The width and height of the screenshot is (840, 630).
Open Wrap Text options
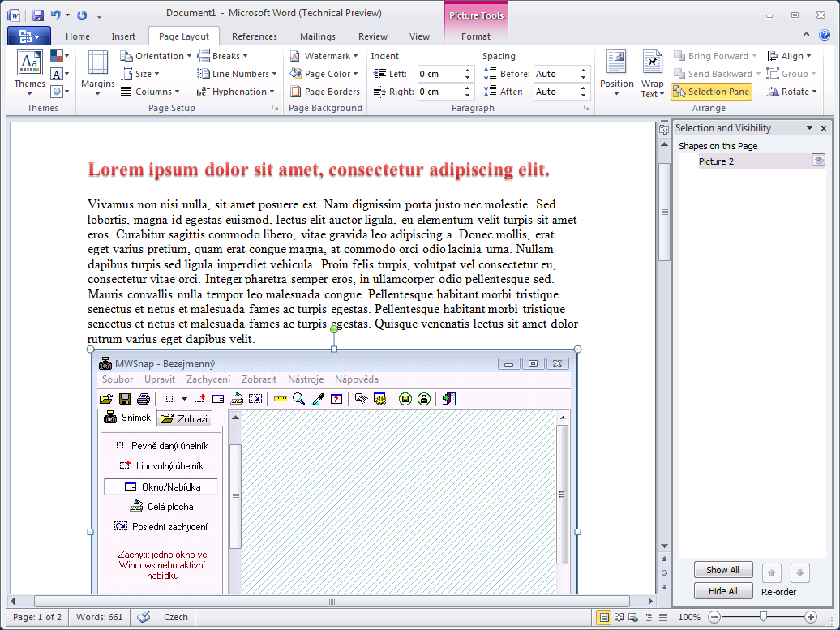[653, 74]
